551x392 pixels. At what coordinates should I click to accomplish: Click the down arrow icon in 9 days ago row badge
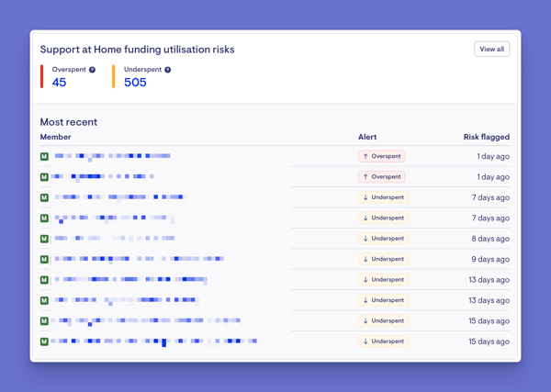tap(365, 259)
